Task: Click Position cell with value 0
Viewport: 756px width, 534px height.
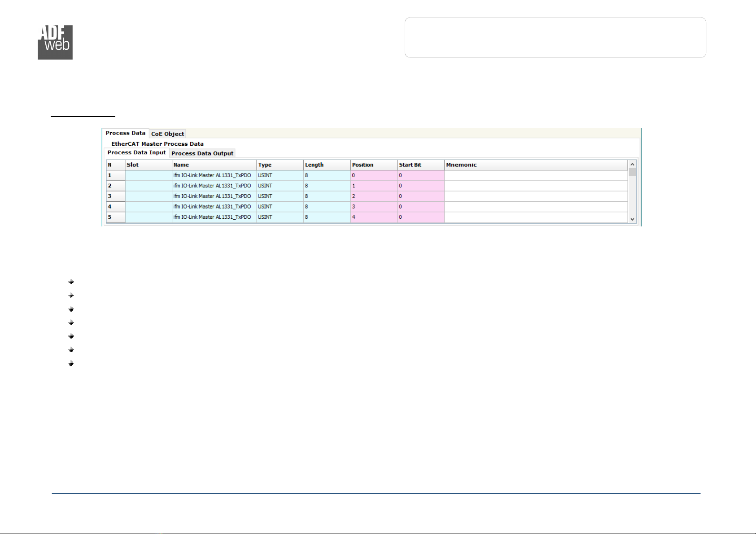Action: [374, 175]
